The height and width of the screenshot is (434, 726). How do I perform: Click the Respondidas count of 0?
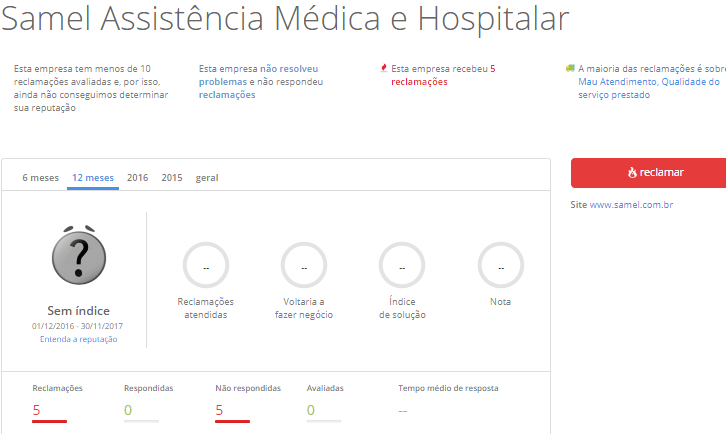(128, 410)
